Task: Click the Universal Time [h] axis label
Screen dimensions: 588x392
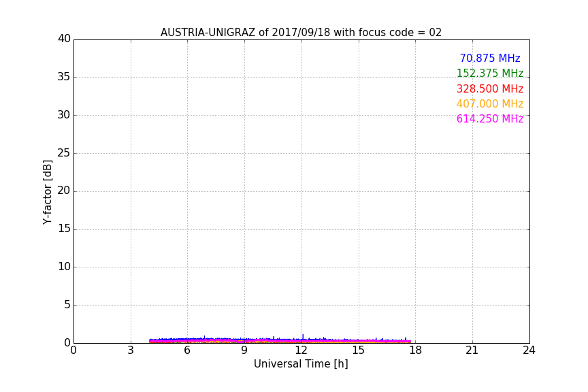Action: point(301,364)
